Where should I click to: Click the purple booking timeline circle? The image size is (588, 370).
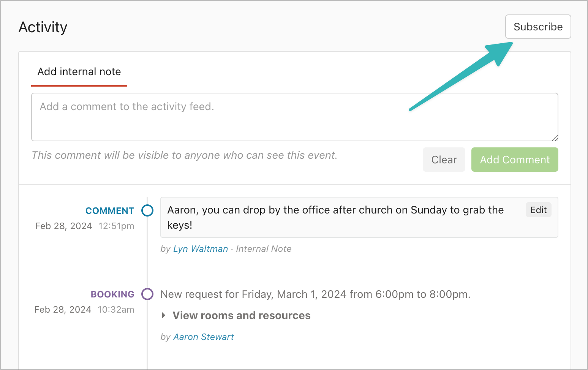tap(147, 294)
